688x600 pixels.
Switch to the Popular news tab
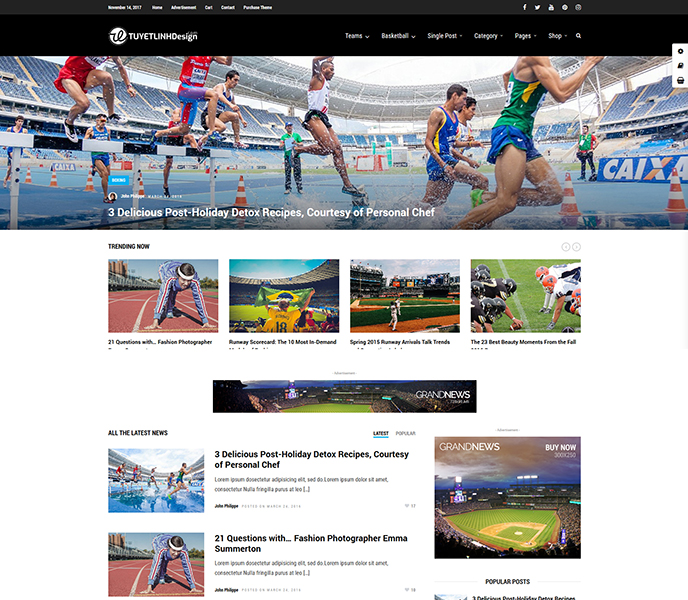[x=405, y=434]
